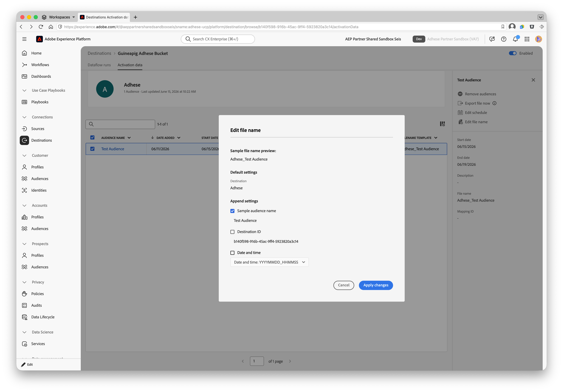The height and width of the screenshot is (392, 563).
Task: Click the Home sidebar icon
Action: [24, 53]
